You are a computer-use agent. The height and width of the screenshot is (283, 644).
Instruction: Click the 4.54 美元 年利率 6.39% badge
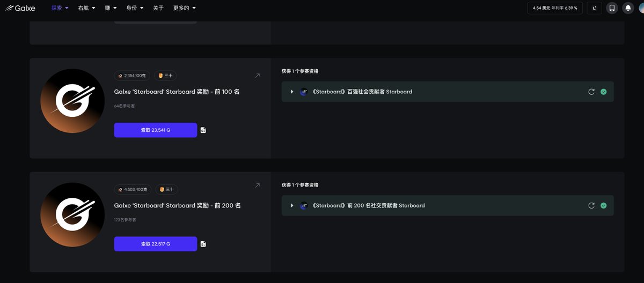click(554, 8)
